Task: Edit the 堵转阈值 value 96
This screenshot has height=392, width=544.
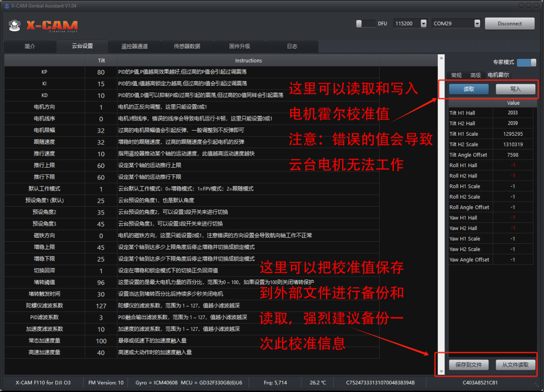Action: click(101, 283)
